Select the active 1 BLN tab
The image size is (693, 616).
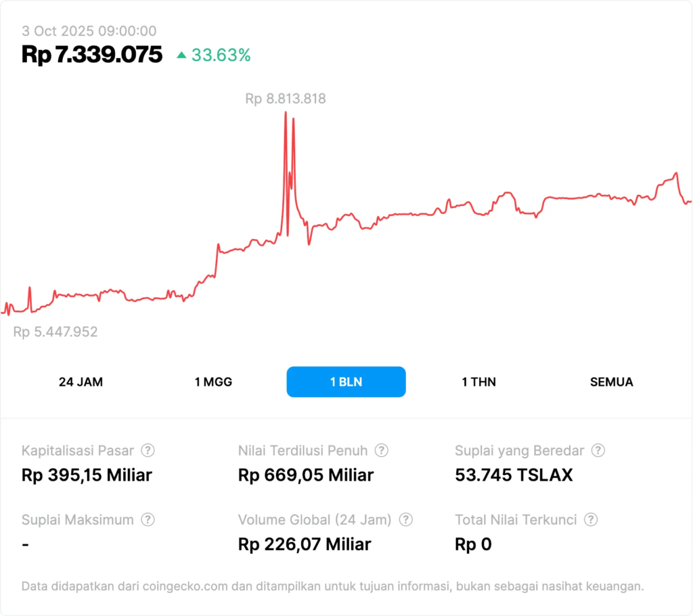coord(346,382)
